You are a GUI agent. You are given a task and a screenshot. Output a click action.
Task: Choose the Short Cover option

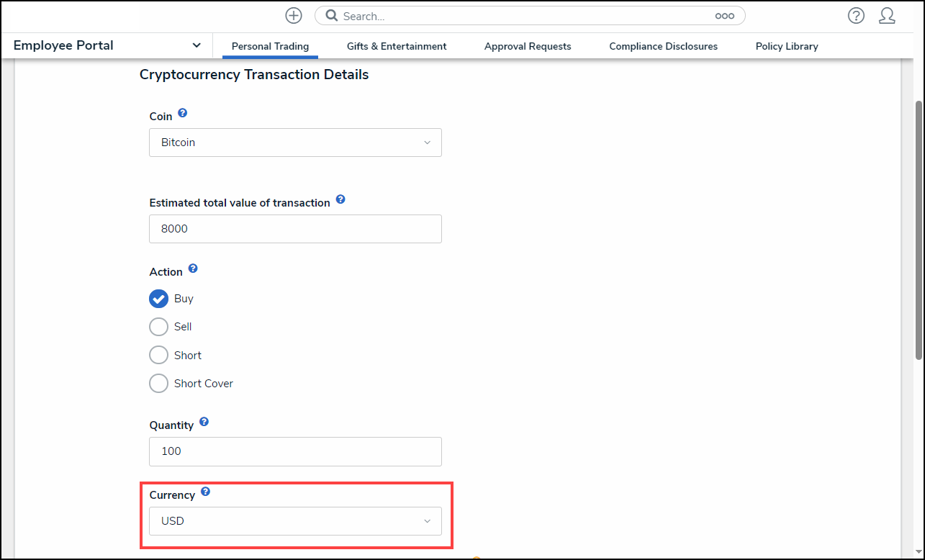point(158,384)
